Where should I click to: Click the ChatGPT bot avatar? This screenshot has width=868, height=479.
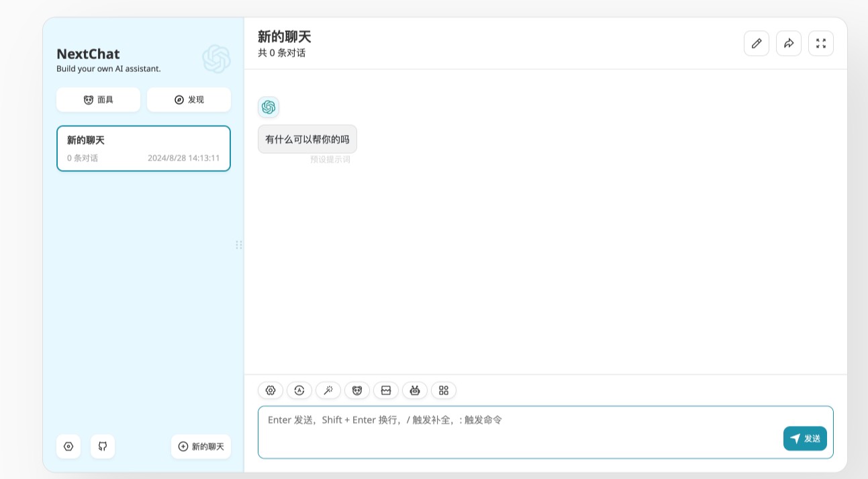[269, 107]
